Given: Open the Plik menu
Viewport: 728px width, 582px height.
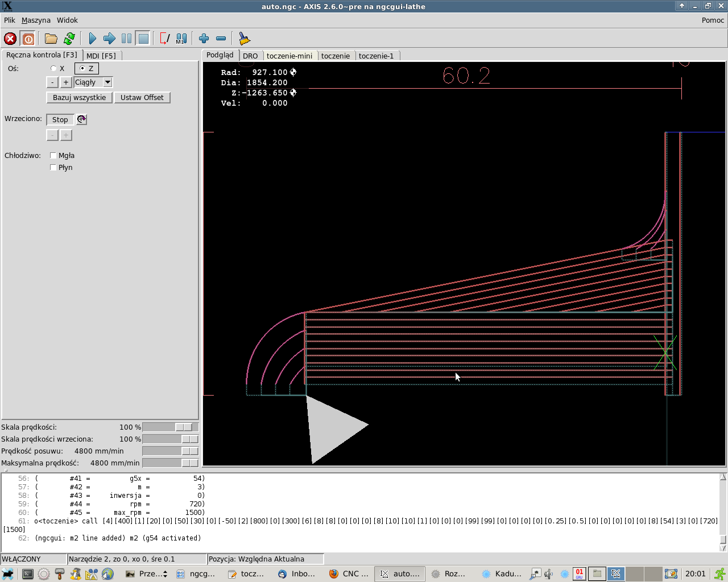Looking at the screenshot, I should (x=10, y=20).
